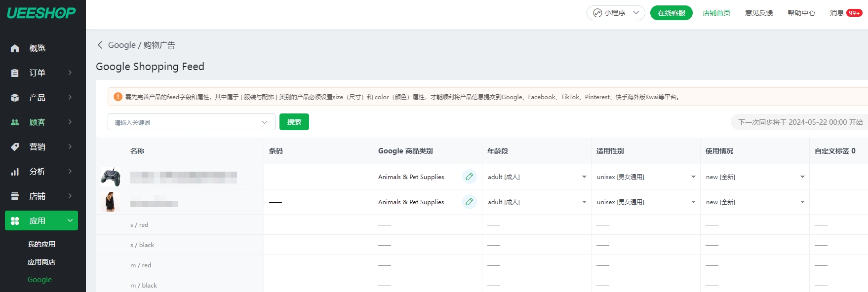Click the s / red variant row
Image resolution: width=868 pixels, height=292 pixels.
[x=482, y=224]
